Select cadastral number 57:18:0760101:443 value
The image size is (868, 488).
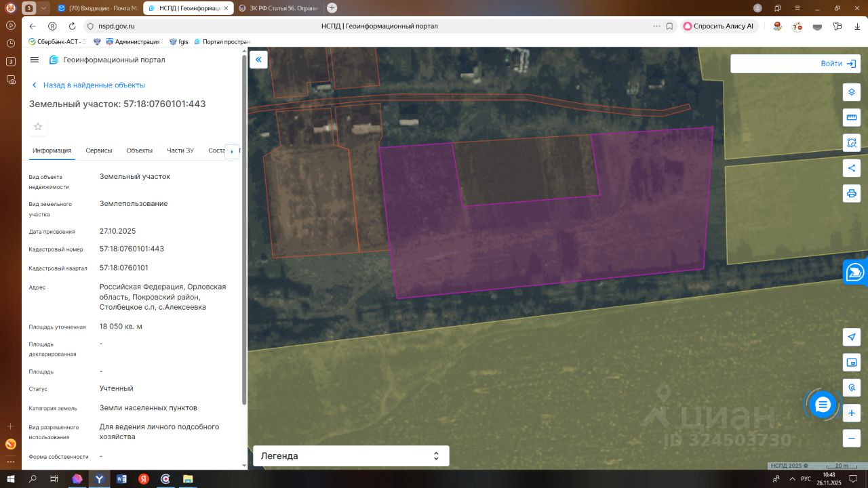pyautogui.click(x=132, y=249)
